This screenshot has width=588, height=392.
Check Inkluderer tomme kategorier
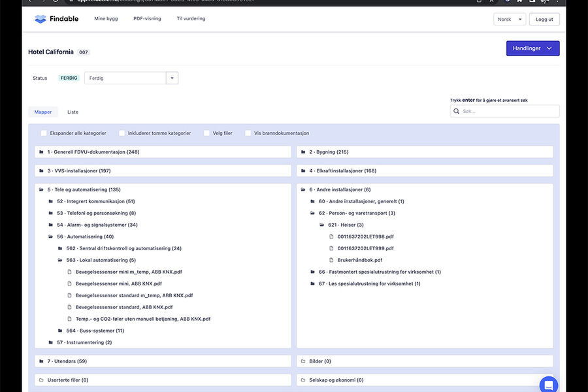(122, 133)
